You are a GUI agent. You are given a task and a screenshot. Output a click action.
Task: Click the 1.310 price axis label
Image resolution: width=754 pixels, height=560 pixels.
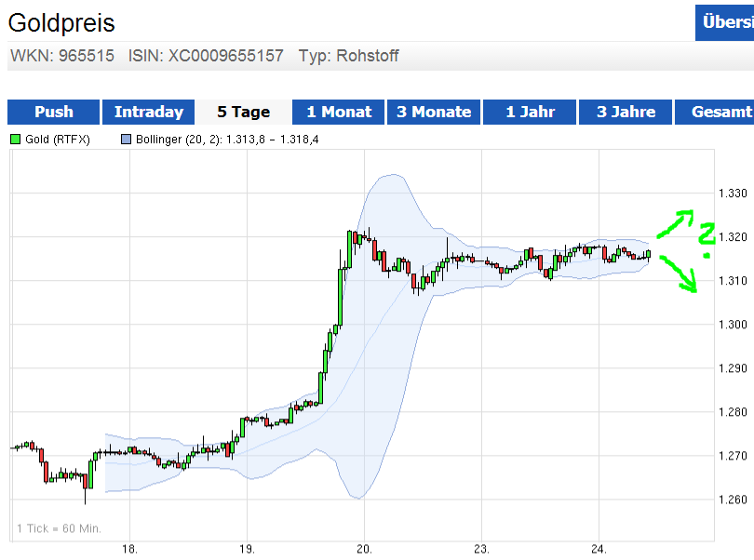[x=733, y=281]
